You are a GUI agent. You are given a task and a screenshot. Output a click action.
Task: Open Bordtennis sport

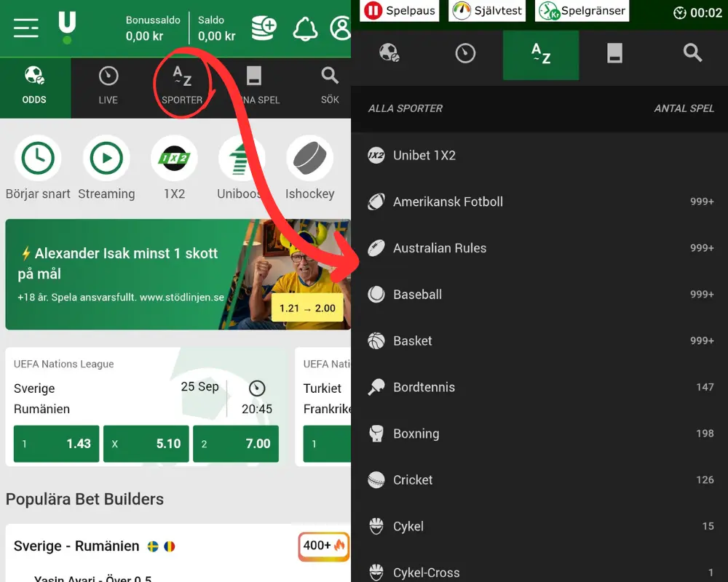point(539,387)
